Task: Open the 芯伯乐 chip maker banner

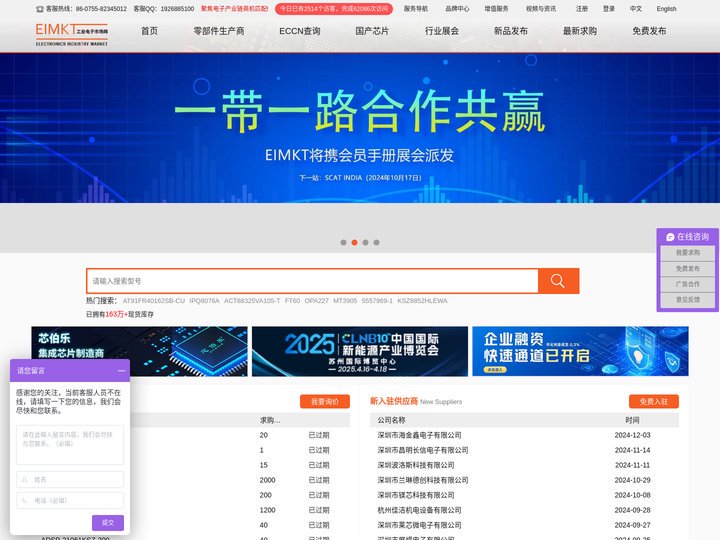Action: tap(139, 351)
